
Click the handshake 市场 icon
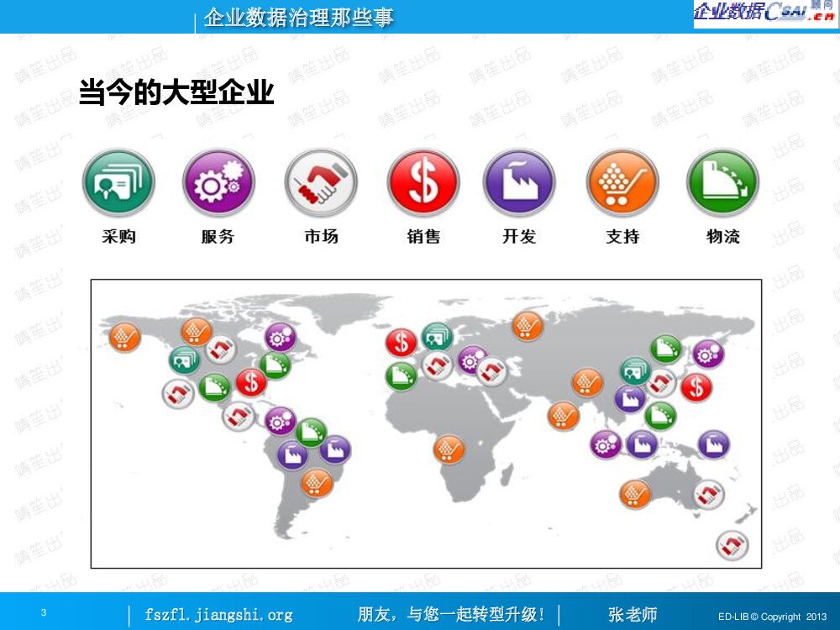point(321,182)
